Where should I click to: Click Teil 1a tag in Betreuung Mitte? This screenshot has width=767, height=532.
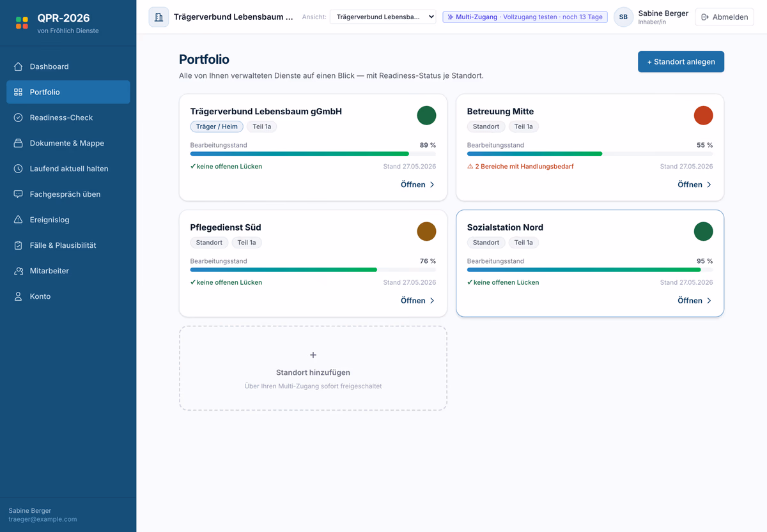[523, 126]
